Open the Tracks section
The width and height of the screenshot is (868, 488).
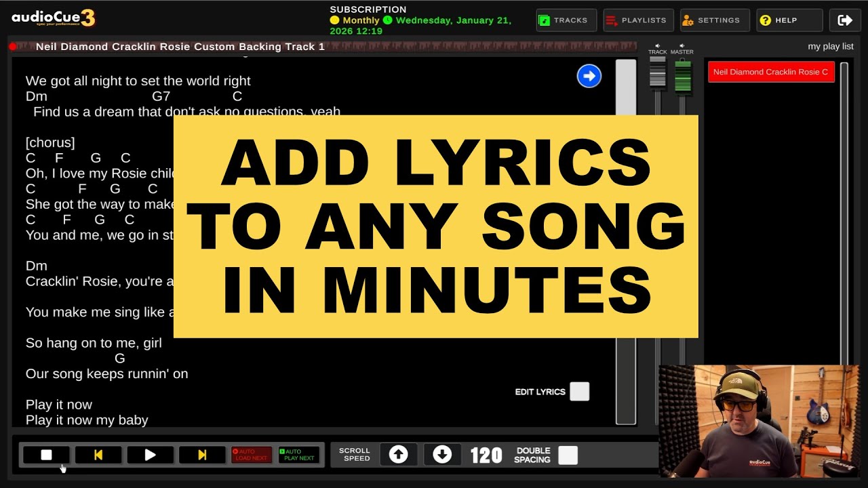coord(566,20)
